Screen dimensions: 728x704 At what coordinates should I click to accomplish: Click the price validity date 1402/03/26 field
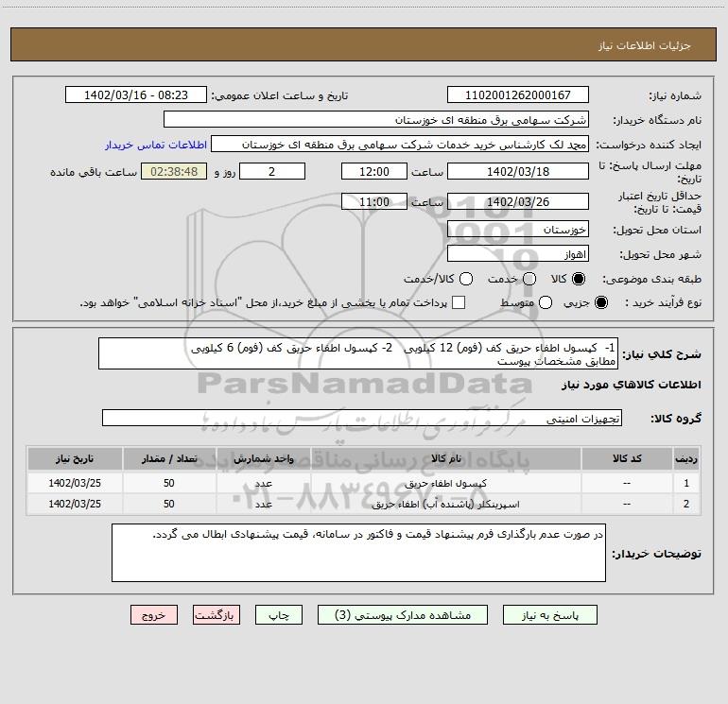(x=517, y=201)
